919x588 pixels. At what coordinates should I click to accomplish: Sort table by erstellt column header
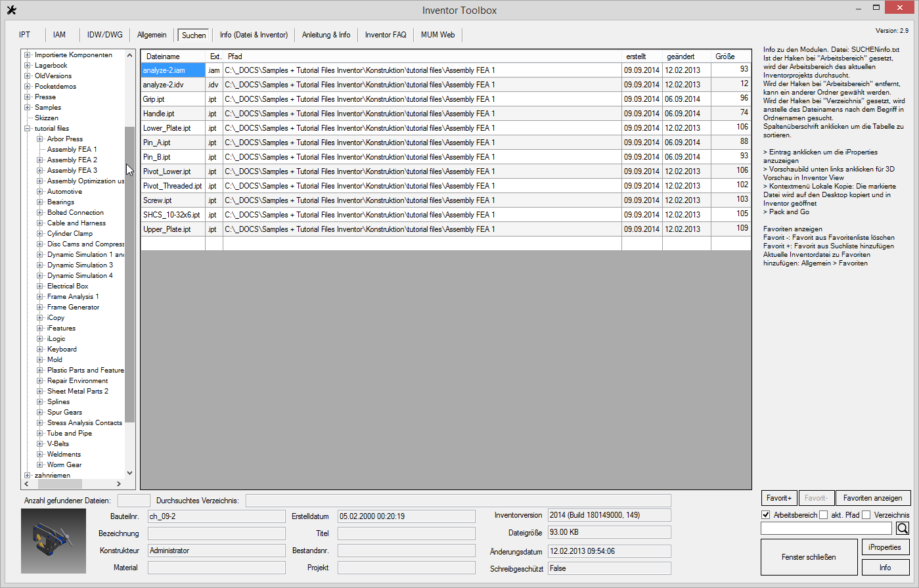642,57
